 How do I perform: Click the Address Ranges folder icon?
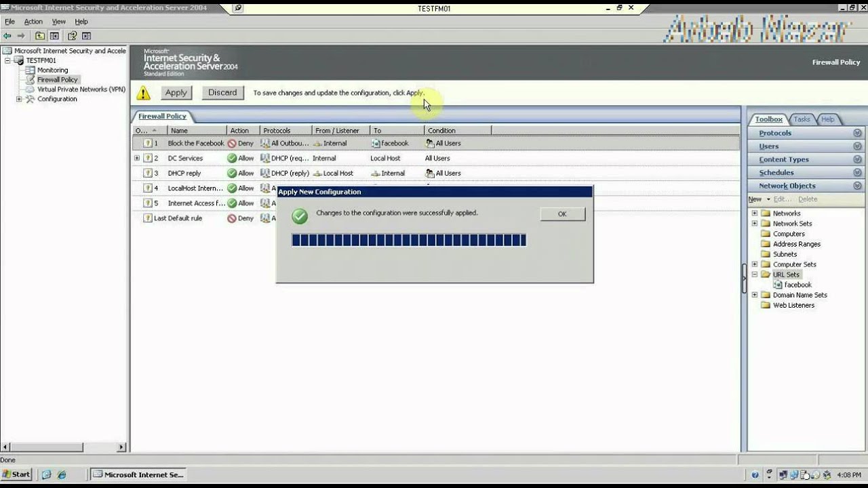point(766,244)
